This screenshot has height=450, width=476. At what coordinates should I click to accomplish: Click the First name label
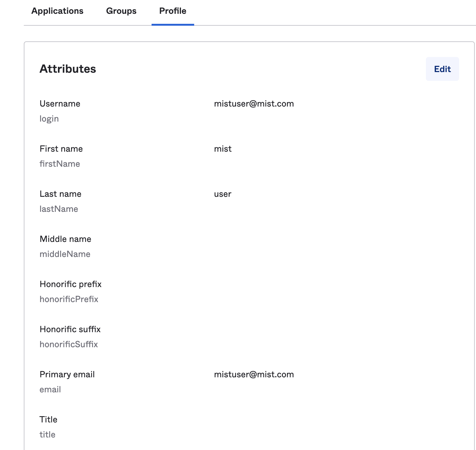click(61, 149)
